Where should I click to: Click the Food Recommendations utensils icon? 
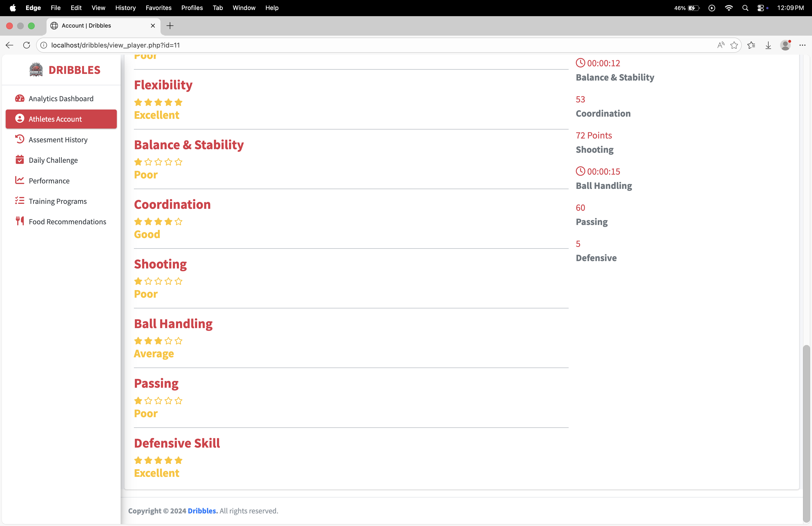20,221
